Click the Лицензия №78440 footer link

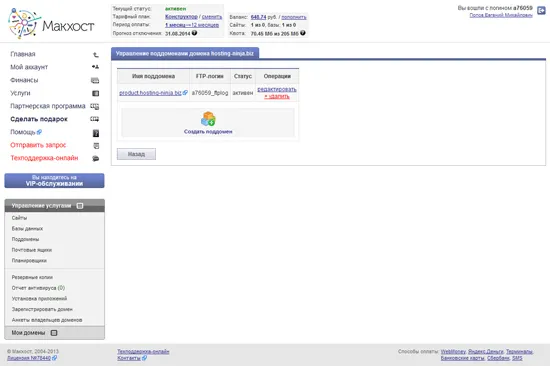pos(29,358)
